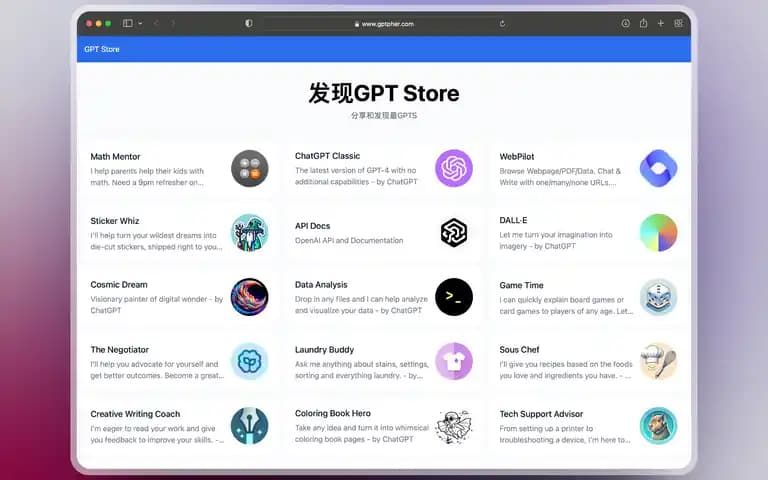Click The Negotiator title

click(120, 350)
